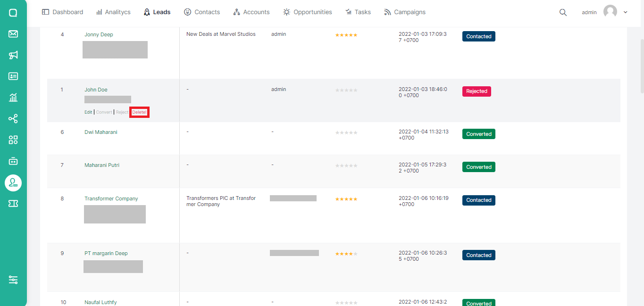Click the vertical page scrollbar
644x306 pixels.
click(x=641, y=66)
